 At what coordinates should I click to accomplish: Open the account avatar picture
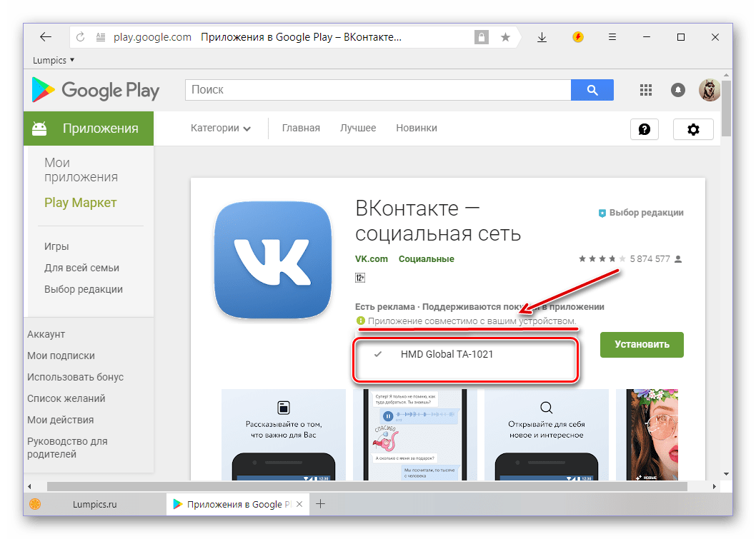coord(710,90)
